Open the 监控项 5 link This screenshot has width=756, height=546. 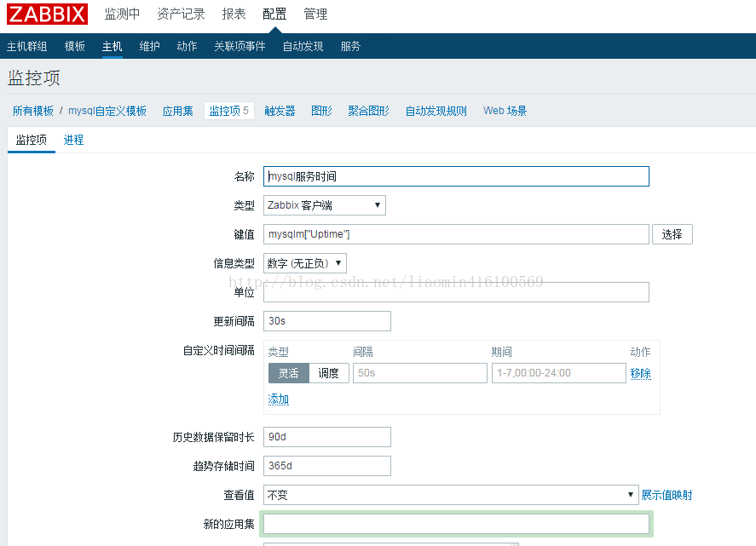(229, 111)
